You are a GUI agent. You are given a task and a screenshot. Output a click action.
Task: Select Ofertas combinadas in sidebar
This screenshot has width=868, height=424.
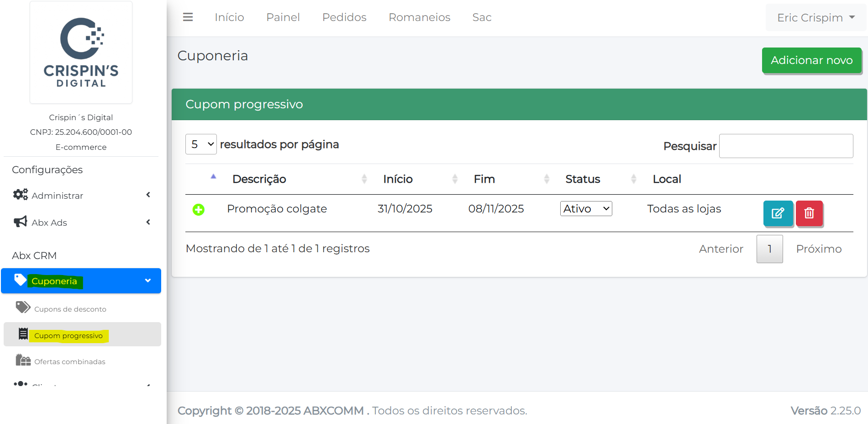[69, 361]
